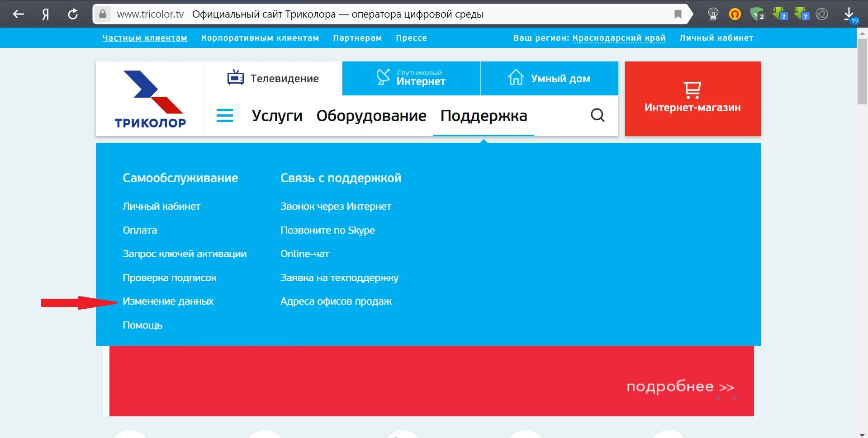Image resolution: width=868 pixels, height=438 pixels.
Task: Open Yandex home via Я icon
Action: (x=45, y=14)
